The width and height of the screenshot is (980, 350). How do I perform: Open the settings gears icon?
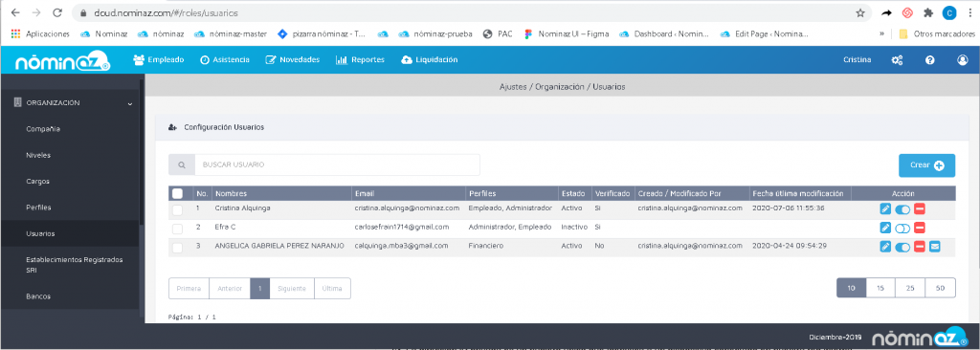tap(897, 60)
